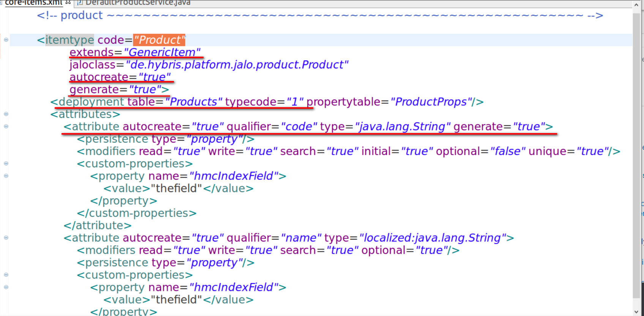Click the first "thefield" value line
644x316 pixels.
[178, 189]
